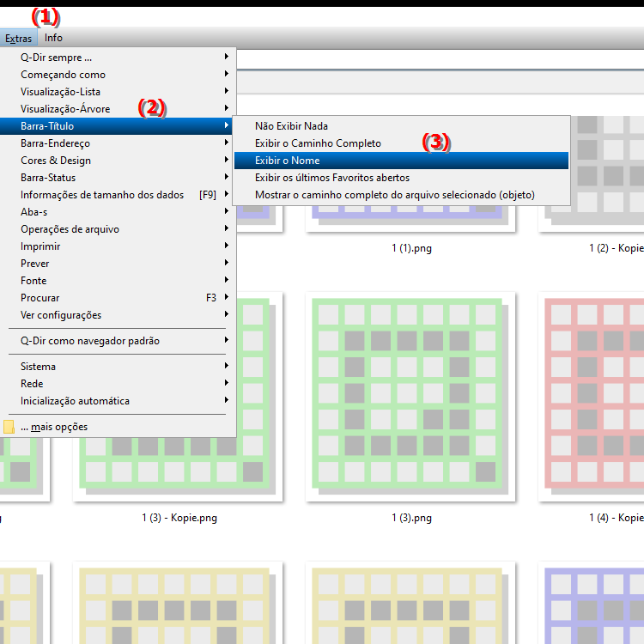Viewport: 644px width, 644px height.
Task: Choose Exibir os últimos Favoritos abertos
Action: [401, 178]
